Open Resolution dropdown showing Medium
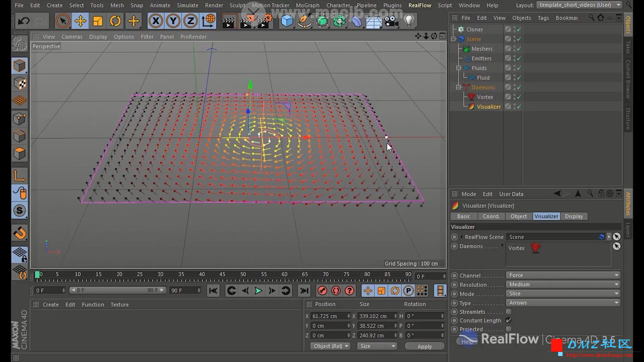Image resolution: width=644 pixels, height=362 pixels. (563, 284)
